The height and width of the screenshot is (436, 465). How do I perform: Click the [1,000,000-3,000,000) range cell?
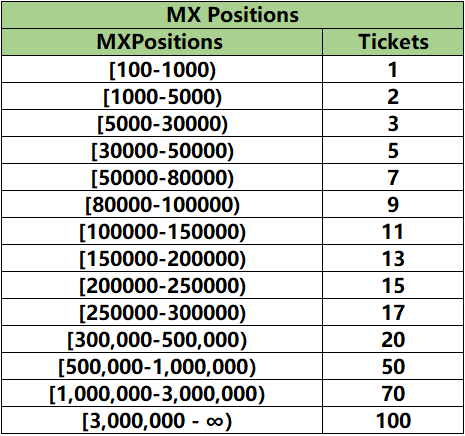162,393
